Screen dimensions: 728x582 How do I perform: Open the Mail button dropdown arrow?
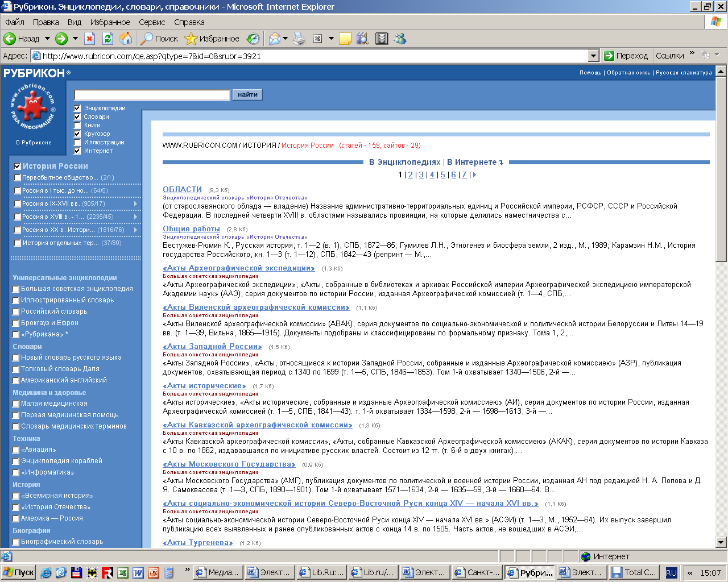coord(286,39)
